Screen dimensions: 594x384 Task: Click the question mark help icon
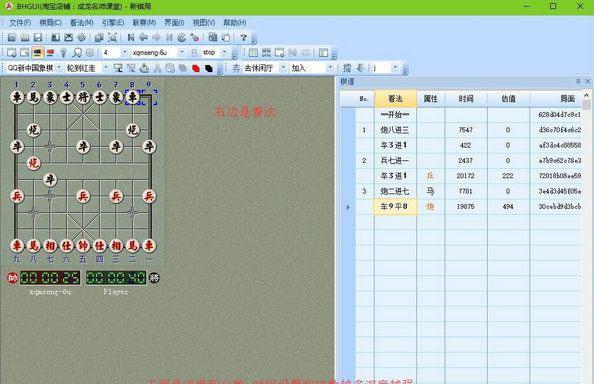(244, 37)
